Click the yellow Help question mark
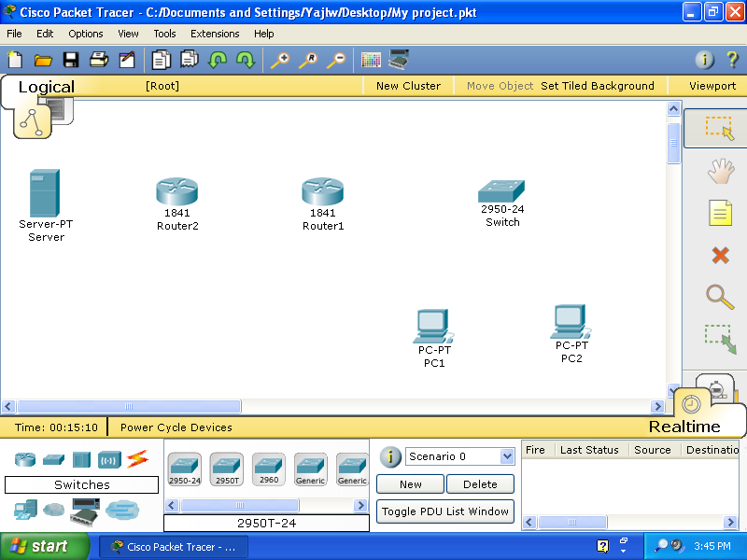This screenshot has height=560, width=747. [x=733, y=60]
